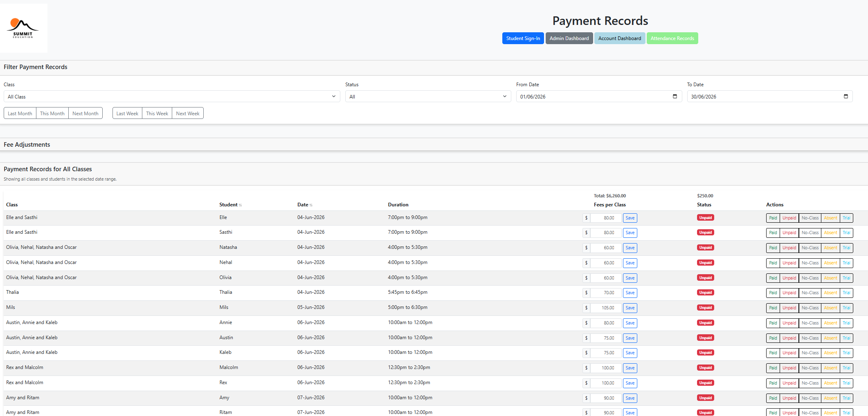
Task: Filter by Next Week
Action: 188,113
